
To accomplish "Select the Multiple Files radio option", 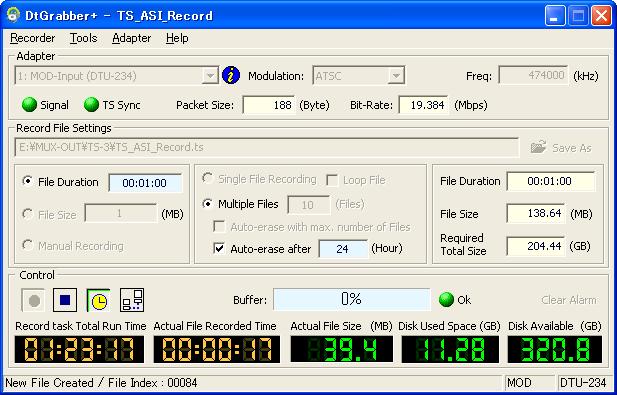I will click(207, 204).
